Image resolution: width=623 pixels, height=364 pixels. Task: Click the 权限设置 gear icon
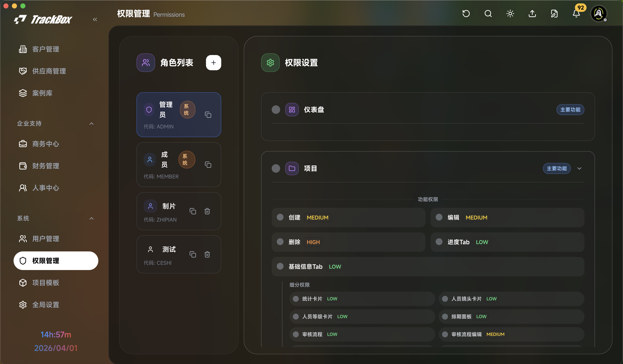coord(270,63)
